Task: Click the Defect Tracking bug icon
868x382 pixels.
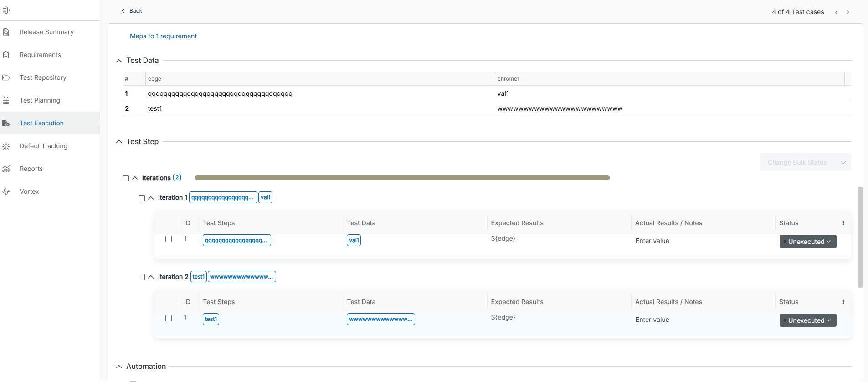Action: tap(6, 146)
